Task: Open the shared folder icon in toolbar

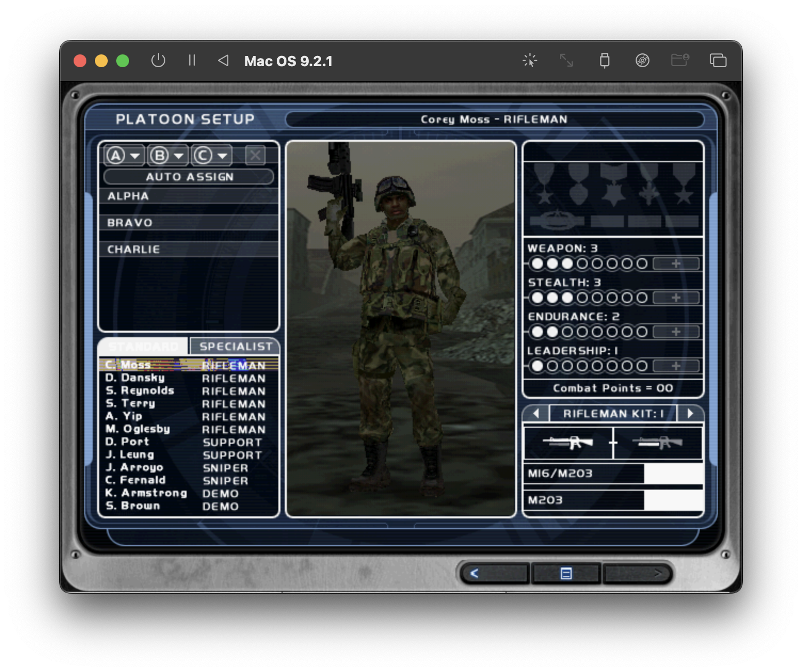Action: coord(680,60)
